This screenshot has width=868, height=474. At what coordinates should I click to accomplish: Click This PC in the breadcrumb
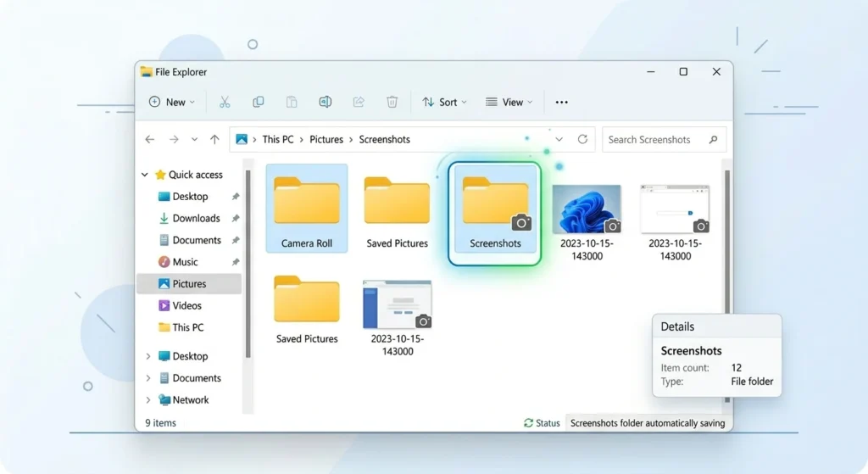coord(278,140)
